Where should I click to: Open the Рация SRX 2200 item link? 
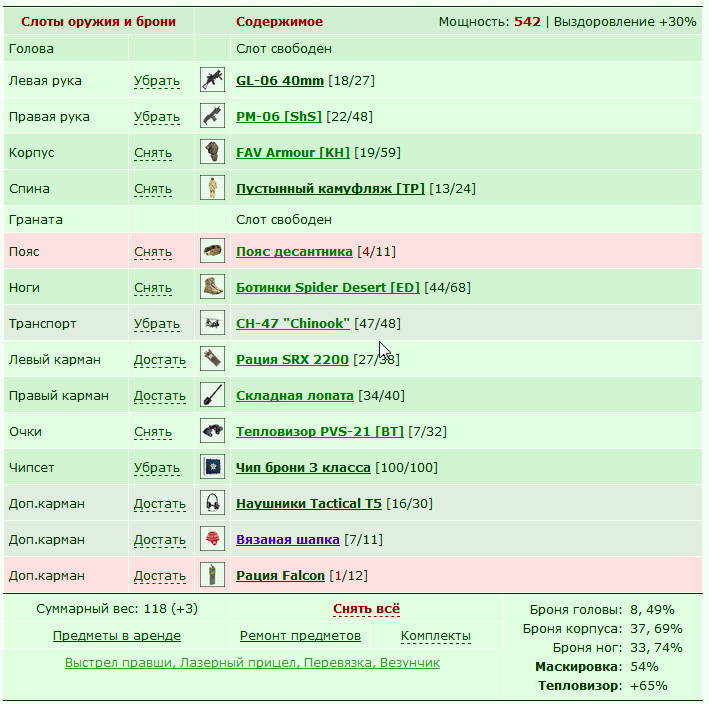pos(292,359)
